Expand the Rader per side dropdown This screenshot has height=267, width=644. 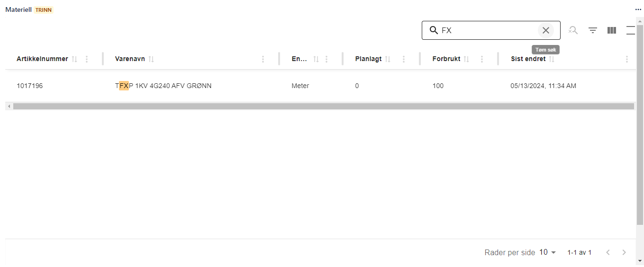tap(548, 252)
